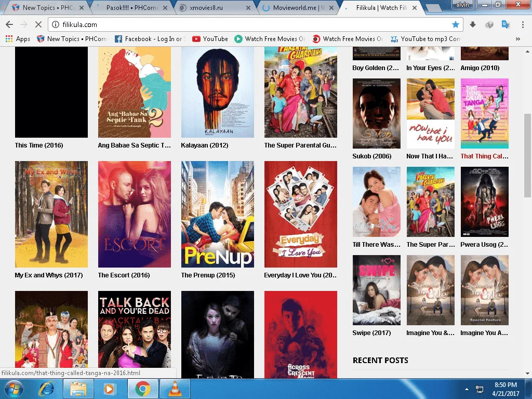Image resolution: width=532 pixels, height=399 pixels.
Task: Open Everyday I Love You poster
Action: click(x=301, y=214)
